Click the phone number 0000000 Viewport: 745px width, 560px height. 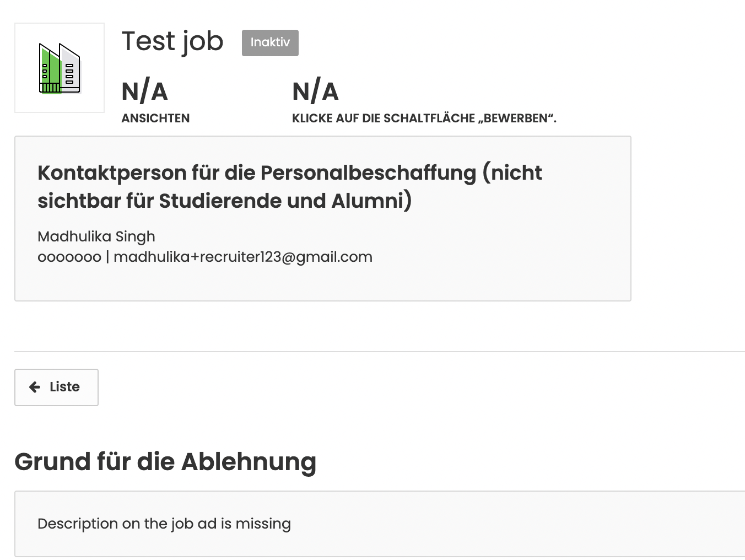click(x=69, y=257)
